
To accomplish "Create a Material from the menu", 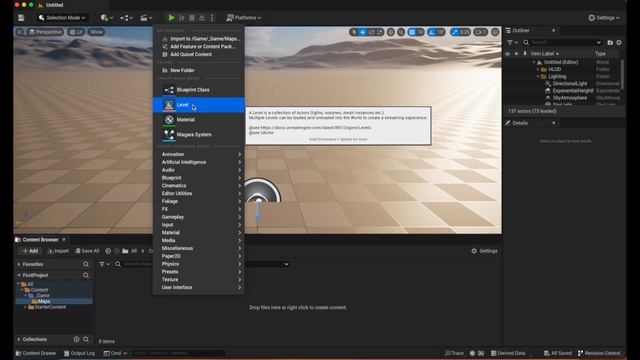I will [x=199, y=120].
